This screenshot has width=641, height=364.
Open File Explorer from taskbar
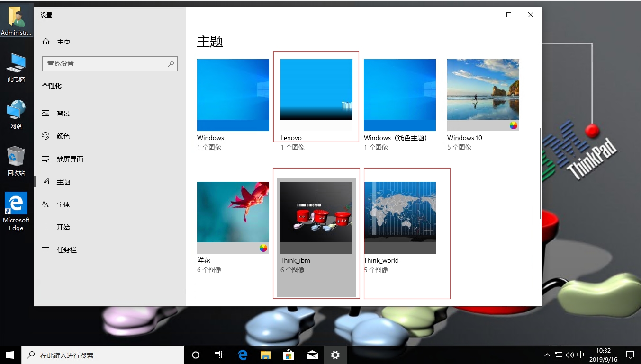click(x=266, y=355)
